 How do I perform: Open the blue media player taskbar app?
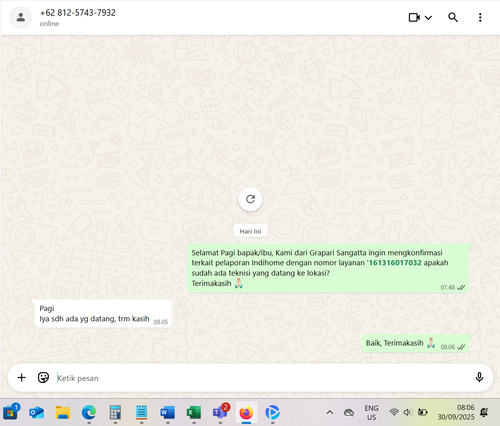273,413
